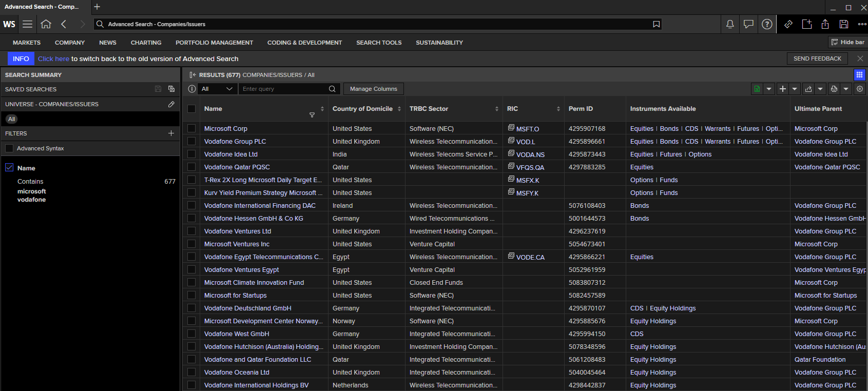Share this page via upload arrow icon

(x=825, y=24)
